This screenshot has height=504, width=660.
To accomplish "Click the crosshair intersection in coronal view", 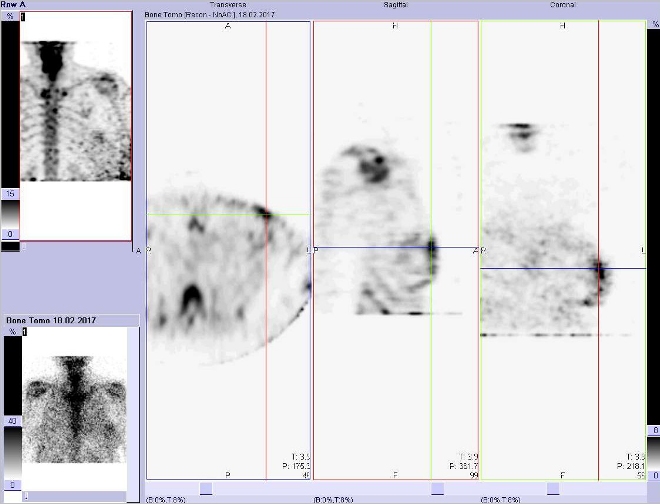I will pyautogui.click(x=599, y=268).
